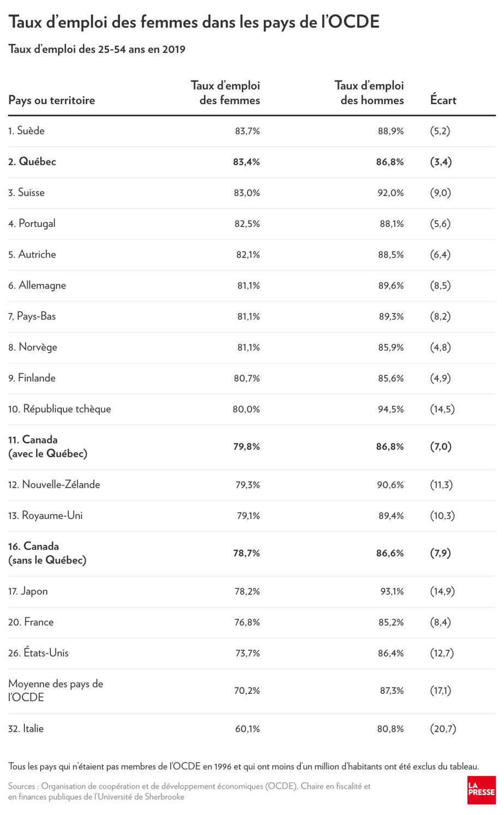This screenshot has width=504, height=815.
Task: Select the "Écart" column header
Action: pyautogui.click(x=443, y=100)
